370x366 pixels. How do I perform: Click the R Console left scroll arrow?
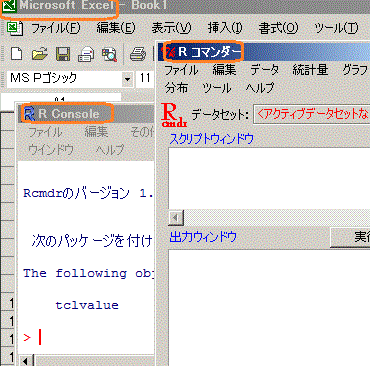[26, 361]
